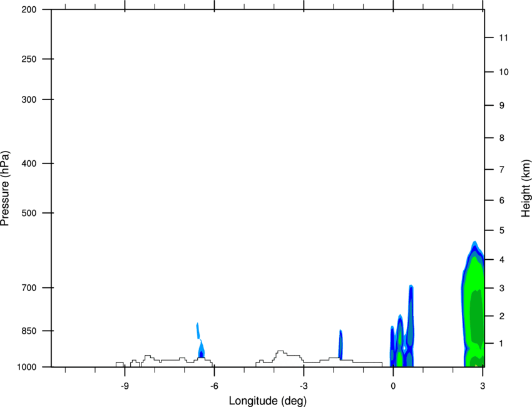Click the 'Pressure (hPa)' axis title
Screen dimensions: 532x407
tap(5, 188)
